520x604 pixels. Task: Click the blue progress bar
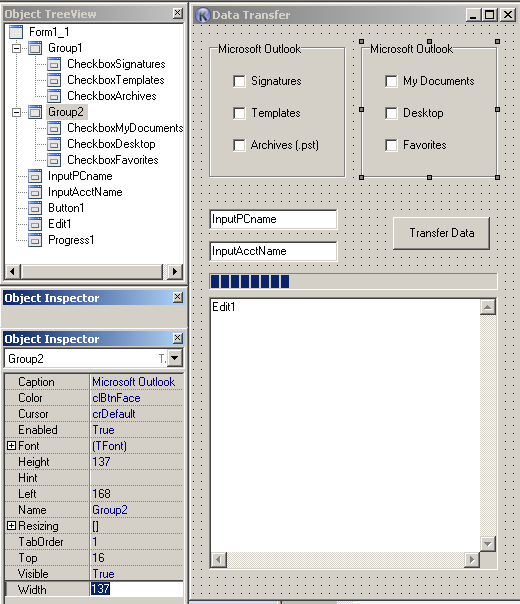(x=353, y=281)
